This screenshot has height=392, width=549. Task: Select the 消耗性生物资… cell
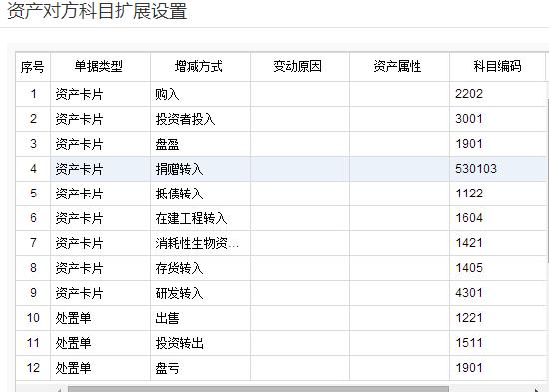click(200, 243)
